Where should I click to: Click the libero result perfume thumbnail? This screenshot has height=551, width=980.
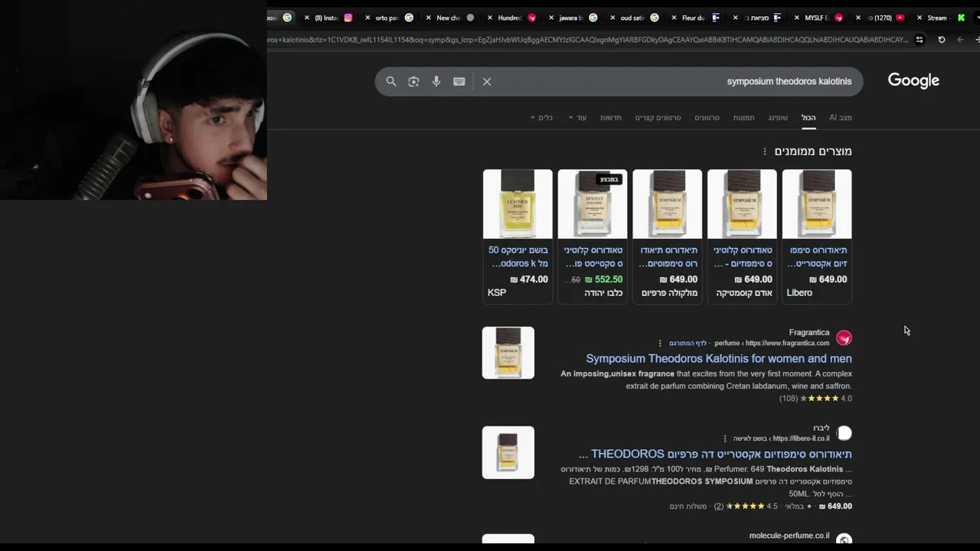tap(508, 452)
